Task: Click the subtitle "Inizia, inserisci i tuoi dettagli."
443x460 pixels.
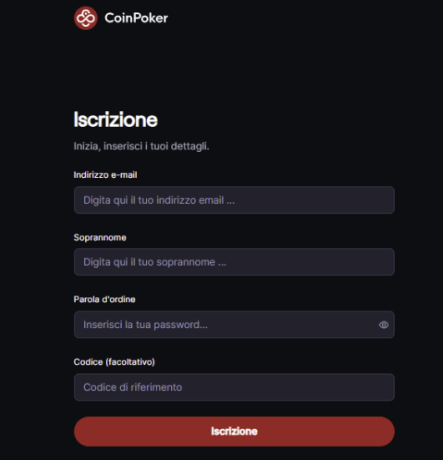Action: [141, 146]
